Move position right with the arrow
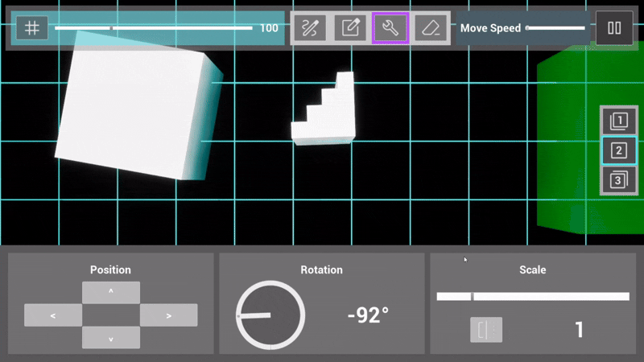Viewport: 644px width, 362px height. tap(168, 315)
